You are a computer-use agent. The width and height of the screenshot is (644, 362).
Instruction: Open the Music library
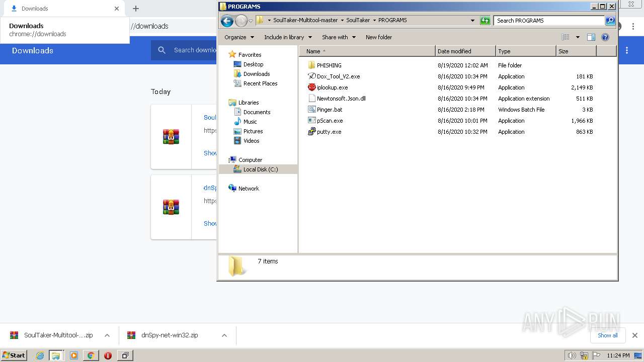coord(250,122)
